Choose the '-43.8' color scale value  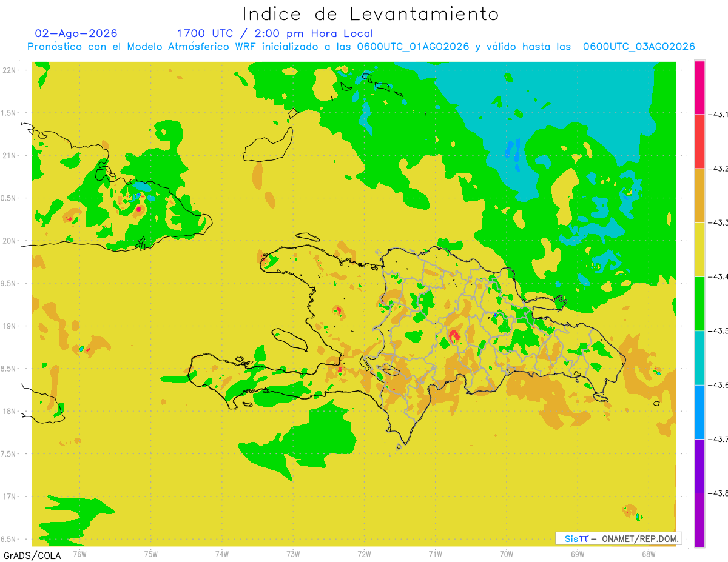pos(718,493)
